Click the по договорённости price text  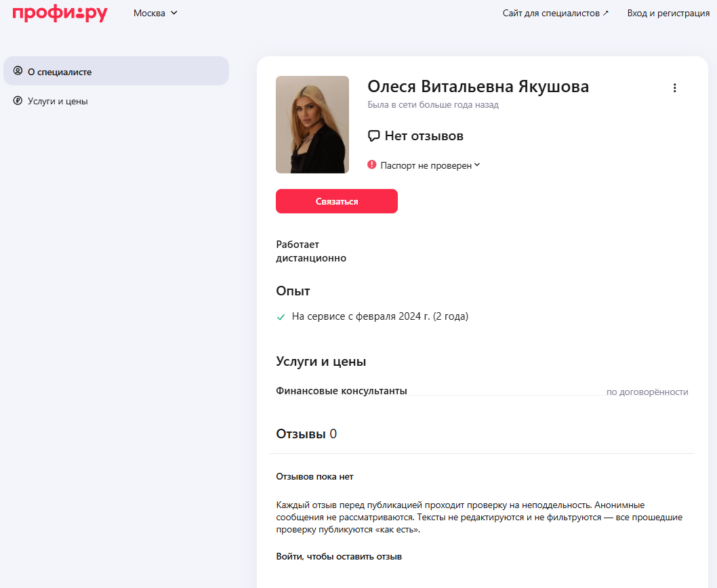[x=647, y=392]
